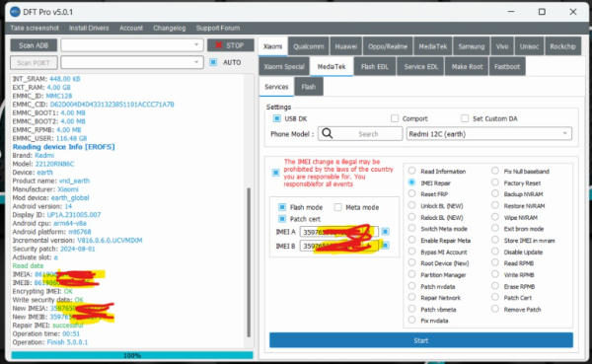Select Erase RPMB option
Screen dimensions: 592x364
[495, 286]
